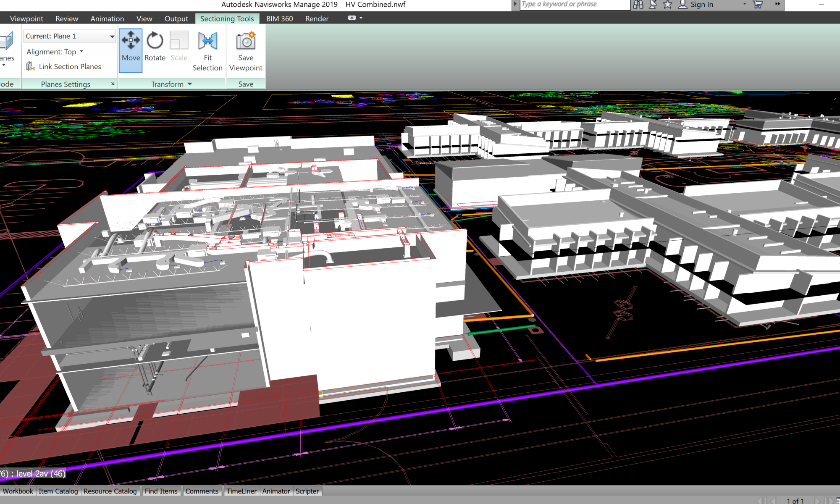Click the satellite dish communication icon

pos(653,5)
